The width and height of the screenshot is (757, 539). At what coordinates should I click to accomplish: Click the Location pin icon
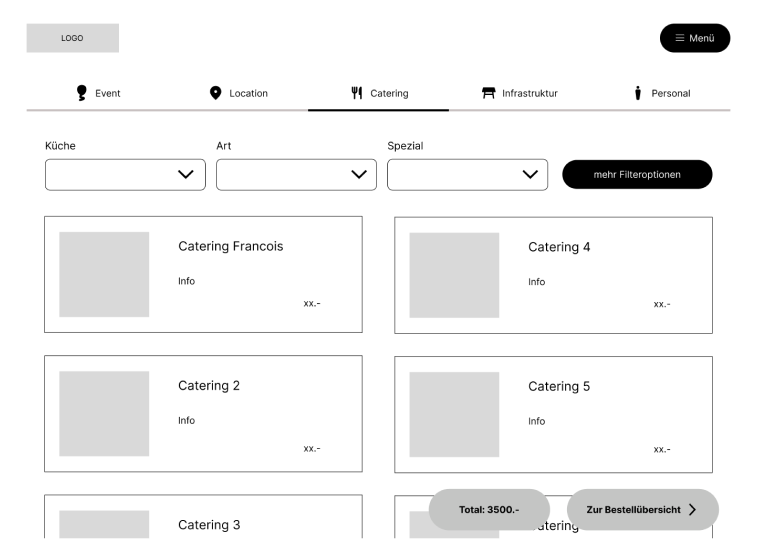pos(215,93)
